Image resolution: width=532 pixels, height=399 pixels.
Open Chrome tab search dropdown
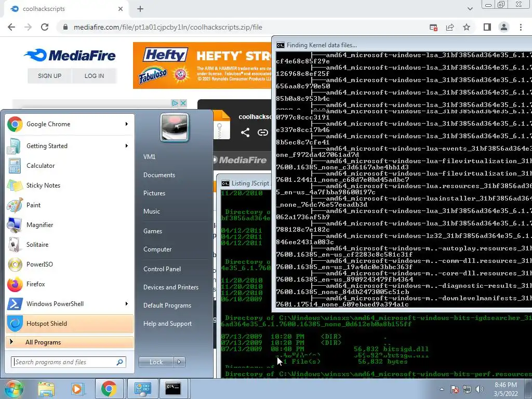click(x=470, y=9)
